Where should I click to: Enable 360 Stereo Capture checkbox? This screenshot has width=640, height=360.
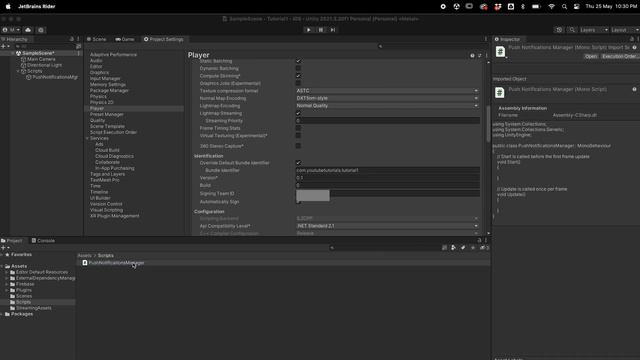(x=298, y=146)
